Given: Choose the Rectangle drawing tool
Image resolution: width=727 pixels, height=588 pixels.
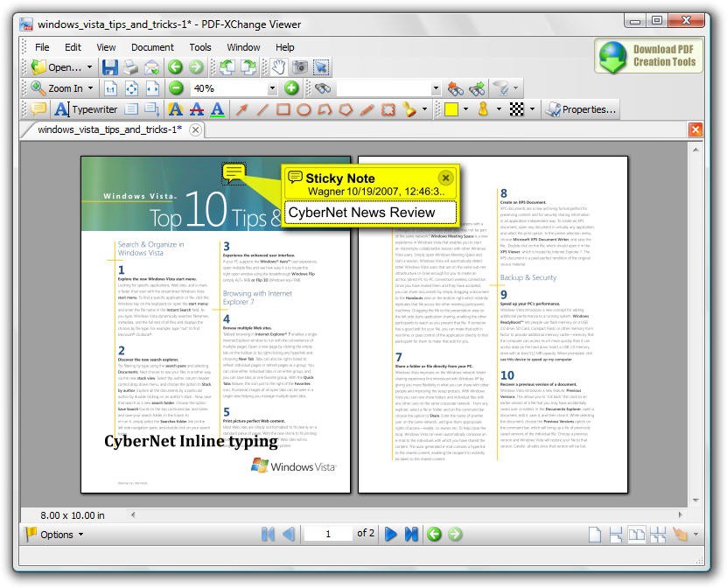Looking at the screenshot, I should pyautogui.click(x=283, y=109).
